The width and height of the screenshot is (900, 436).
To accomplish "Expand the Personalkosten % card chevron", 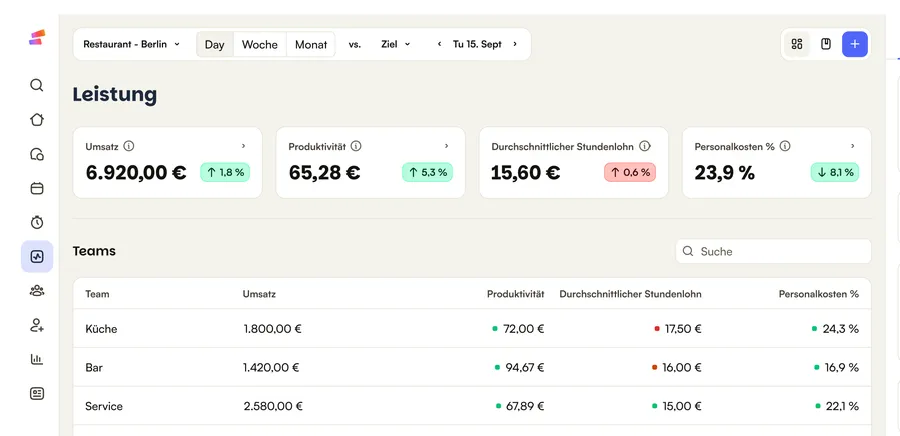I will [853, 146].
